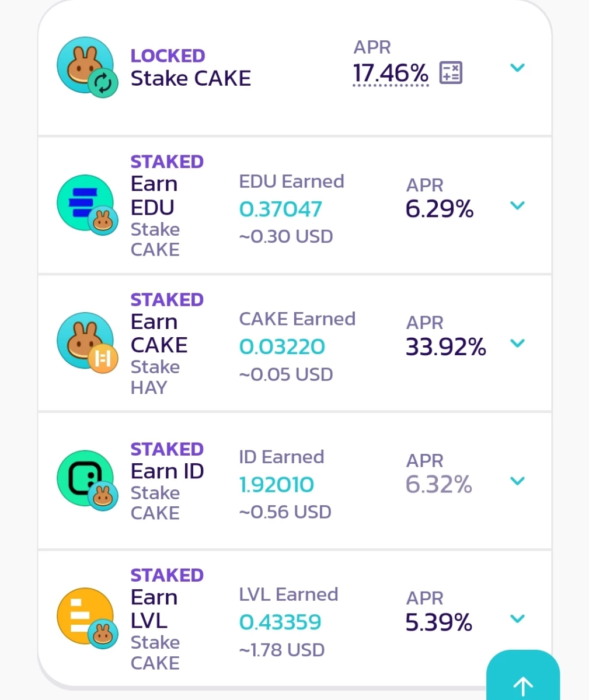Screen dimensions: 589x700
Task: Click the 33.92% APR figure
Action: tap(446, 347)
